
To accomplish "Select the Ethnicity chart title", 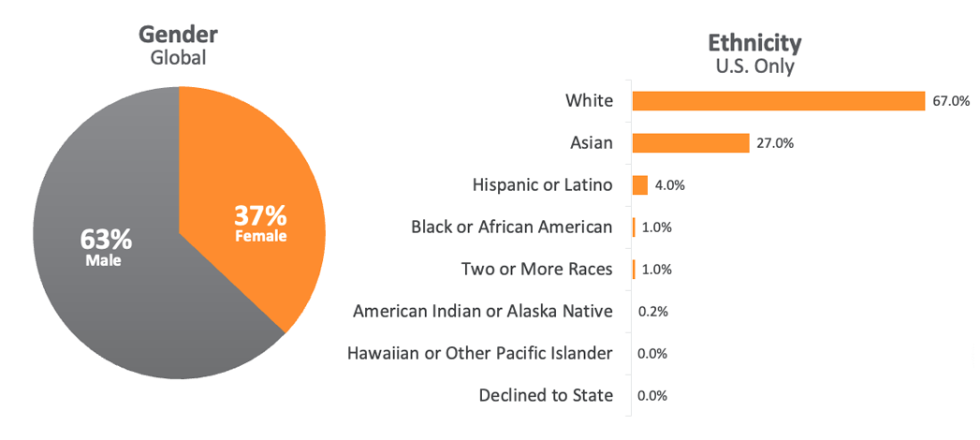I will [754, 43].
